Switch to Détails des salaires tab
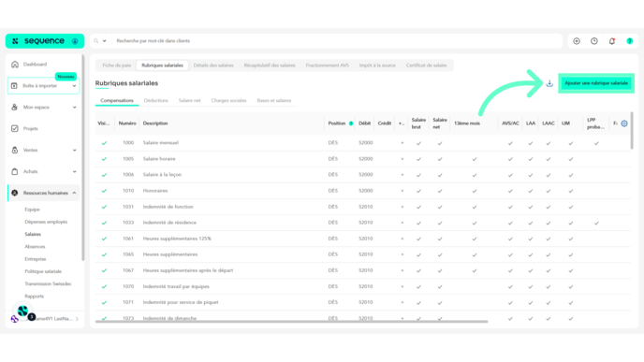This screenshot has height=362, width=644. pos(213,65)
